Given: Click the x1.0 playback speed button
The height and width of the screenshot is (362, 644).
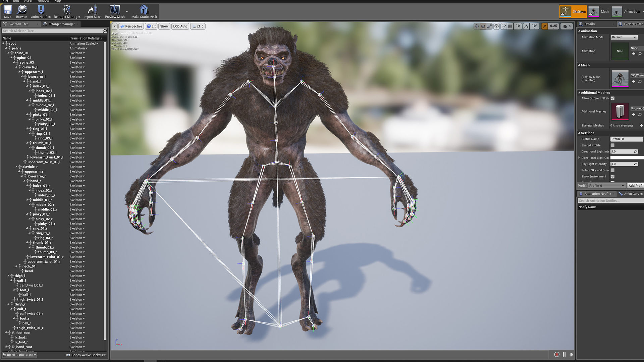Looking at the screenshot, I should coord(198,26).
